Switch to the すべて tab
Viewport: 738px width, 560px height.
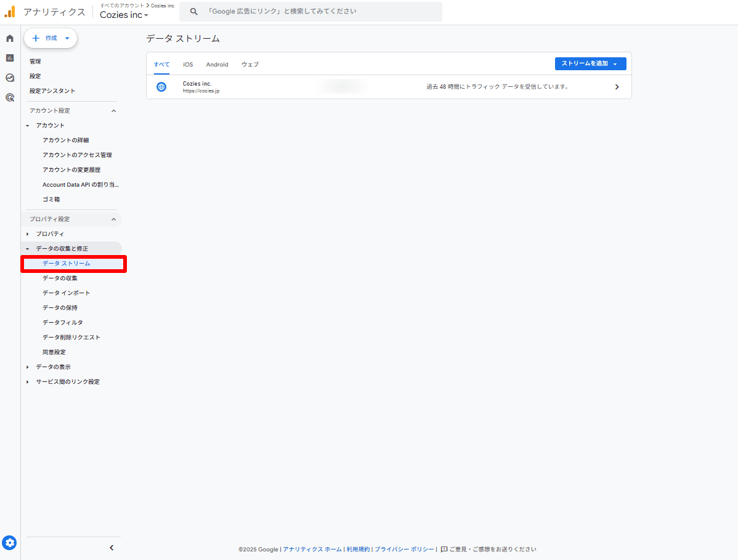(161, 65)
